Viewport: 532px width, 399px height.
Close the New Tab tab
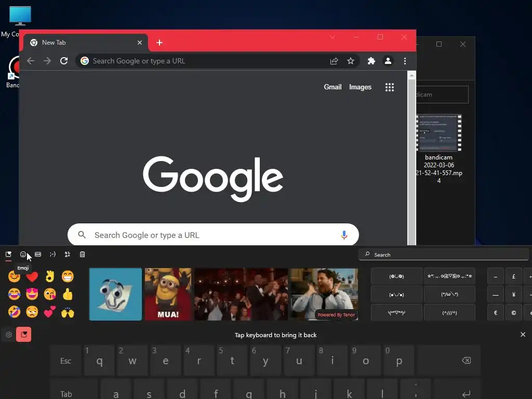[x=140, y=43]
